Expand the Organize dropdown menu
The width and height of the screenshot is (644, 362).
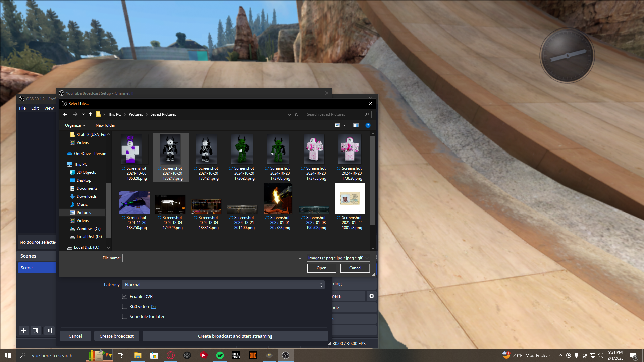75,125
